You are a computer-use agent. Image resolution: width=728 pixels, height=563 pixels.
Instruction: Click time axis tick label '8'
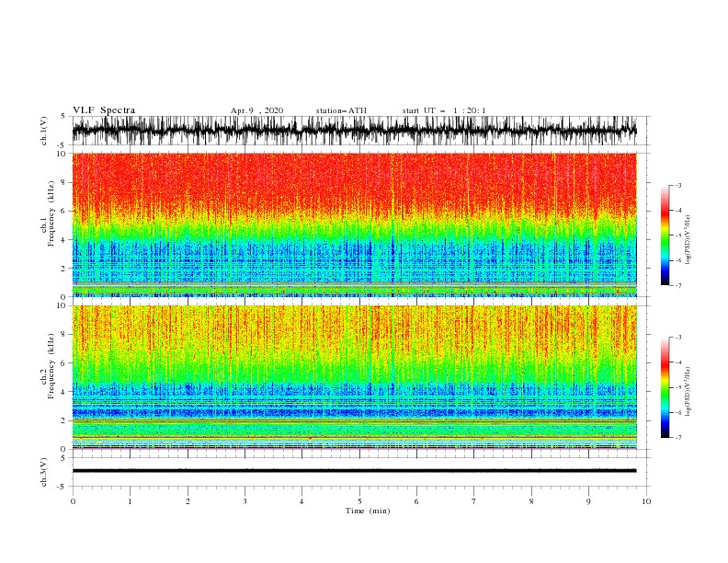point(531,501)
